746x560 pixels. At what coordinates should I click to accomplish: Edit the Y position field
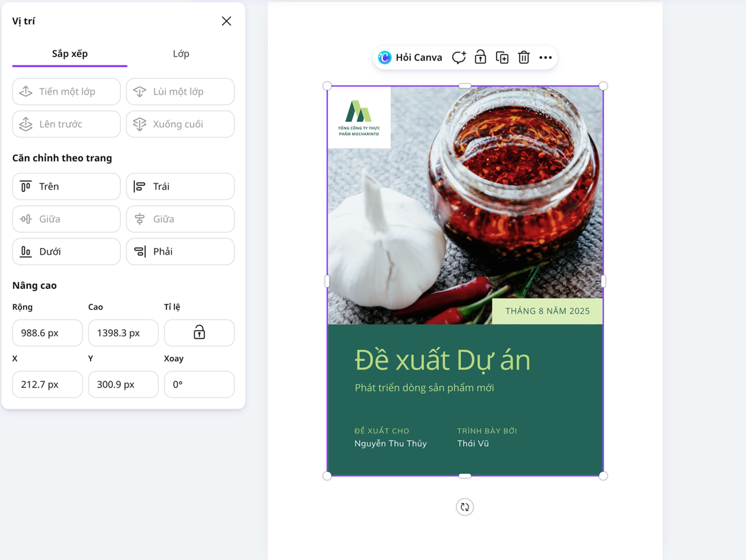(124, 385)
